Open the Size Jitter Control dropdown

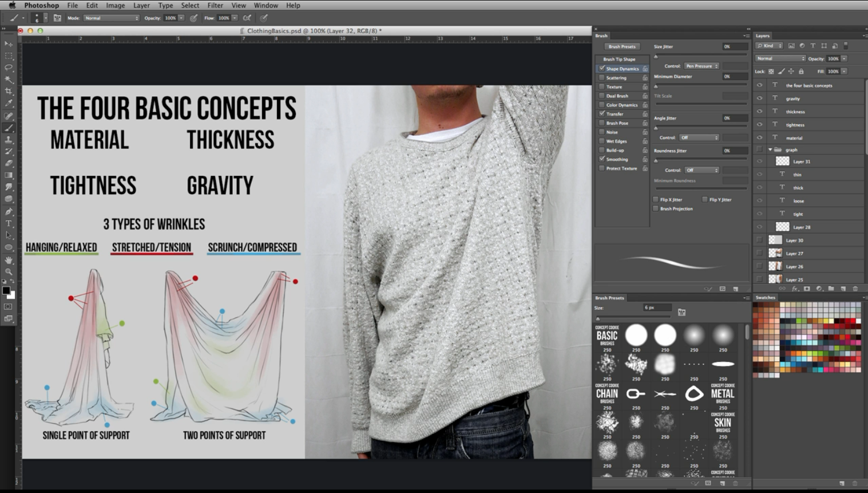click(701, 66)
